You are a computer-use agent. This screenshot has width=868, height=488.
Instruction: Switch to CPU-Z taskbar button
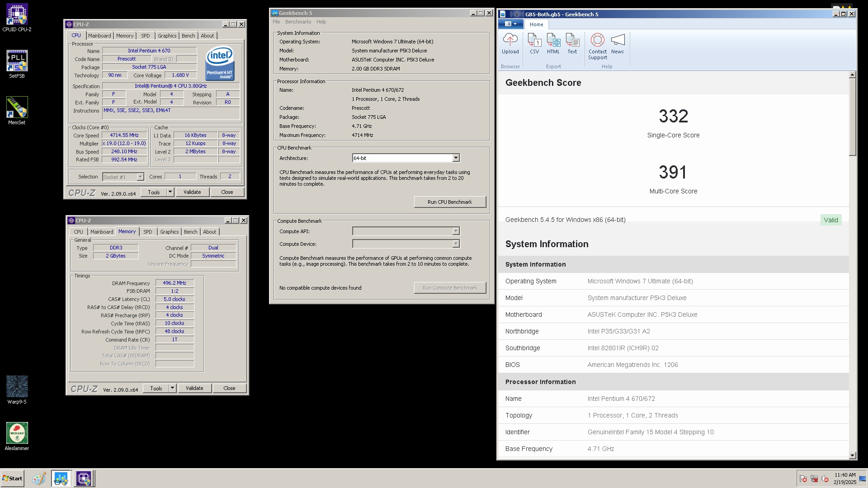point(83,479)
